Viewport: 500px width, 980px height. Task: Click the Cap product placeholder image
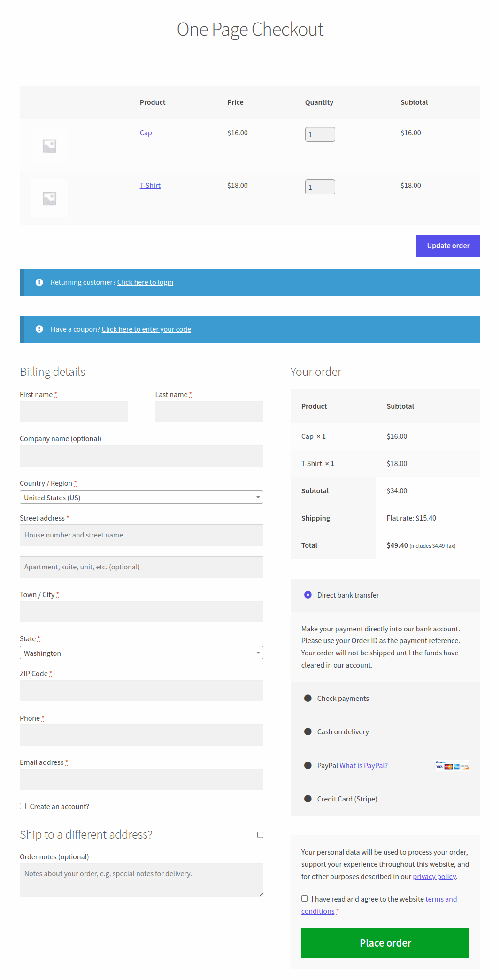tap(49, 146)
